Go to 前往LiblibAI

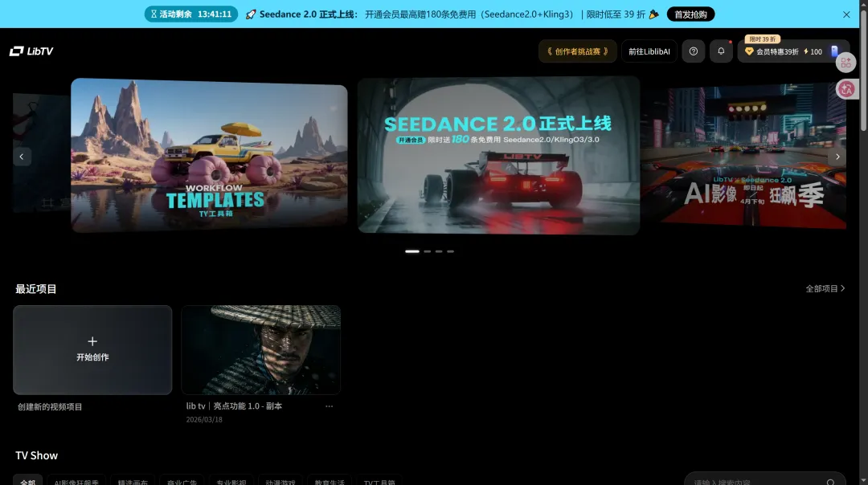649,51
